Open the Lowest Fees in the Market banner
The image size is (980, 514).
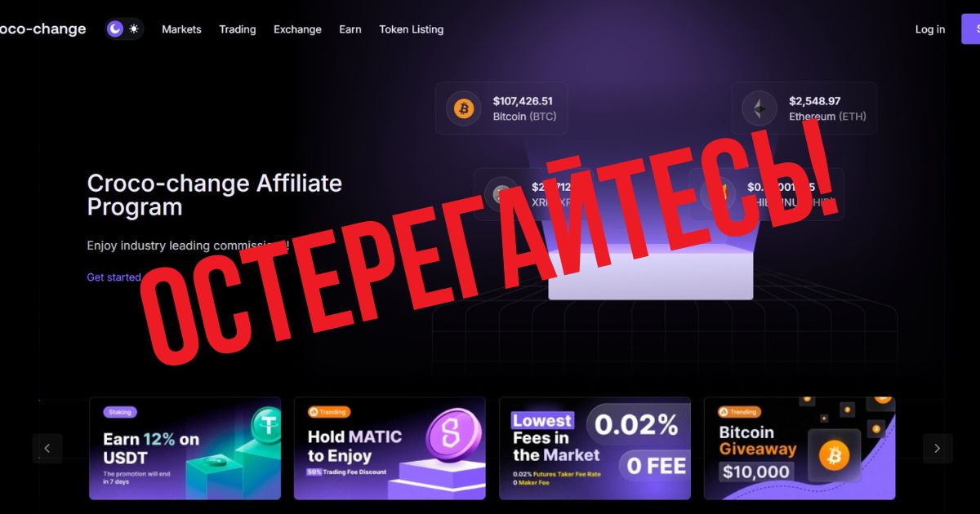pos(595,448)
